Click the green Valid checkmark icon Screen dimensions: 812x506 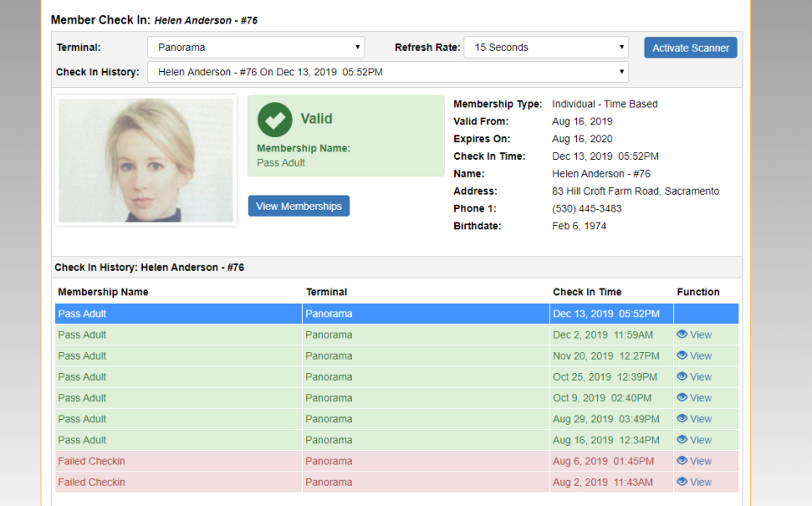[275, 119]
